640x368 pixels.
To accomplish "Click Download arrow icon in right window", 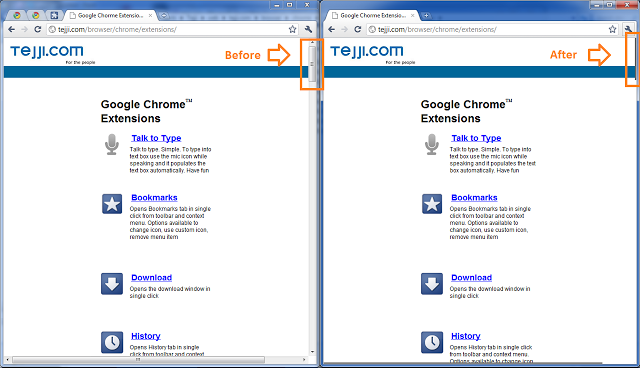I will (432, 284).
